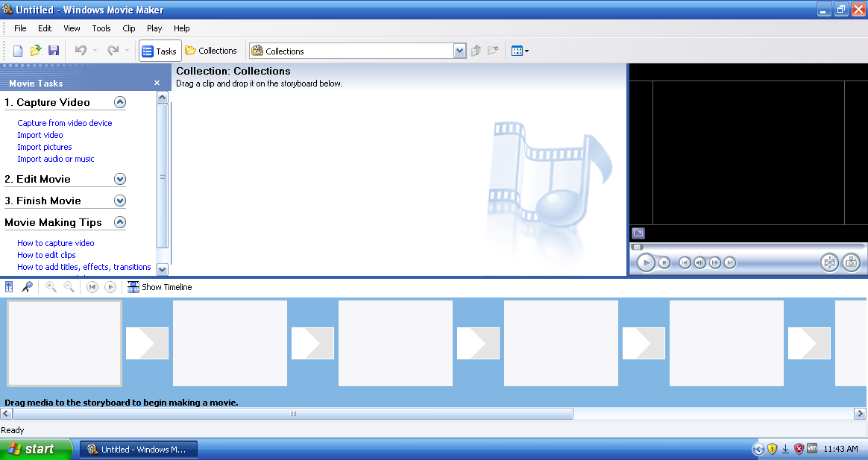Split the clip at the current frame
The height and width of the screenshot is (460, 868).
coord(829,262)
